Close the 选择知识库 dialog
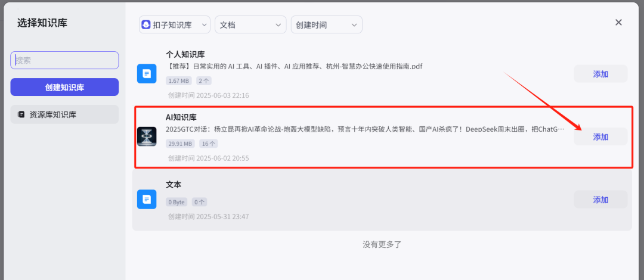 point(618,23)
